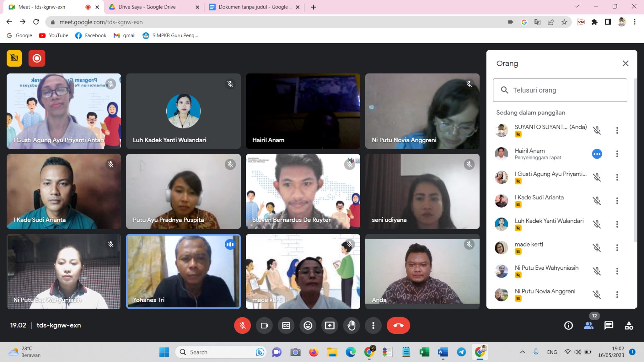Open the emoji reactions button
Screen dimensions: 644x362
308,325
